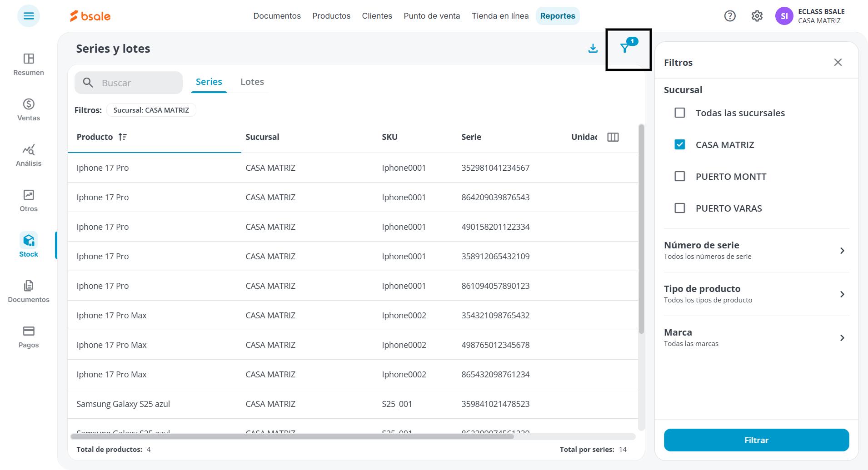Open Resumen in the sidebar

pyautogui.click(x=29, y=64)
